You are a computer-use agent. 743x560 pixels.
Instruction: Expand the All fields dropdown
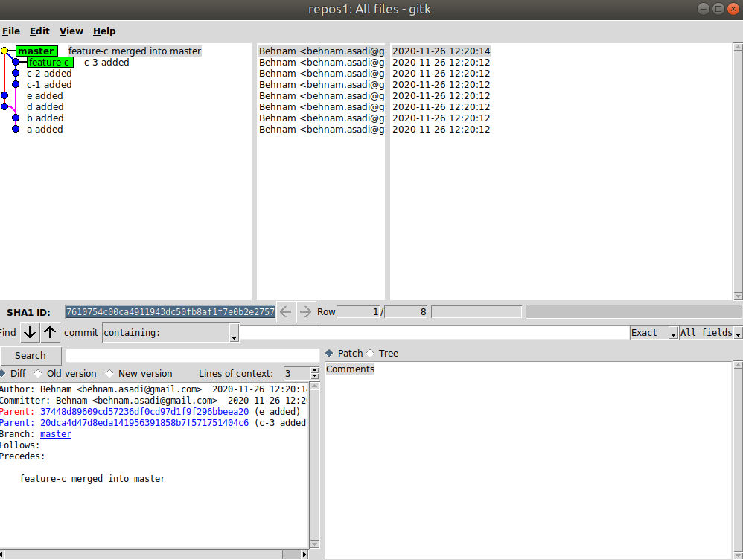[x=710, y=333]
